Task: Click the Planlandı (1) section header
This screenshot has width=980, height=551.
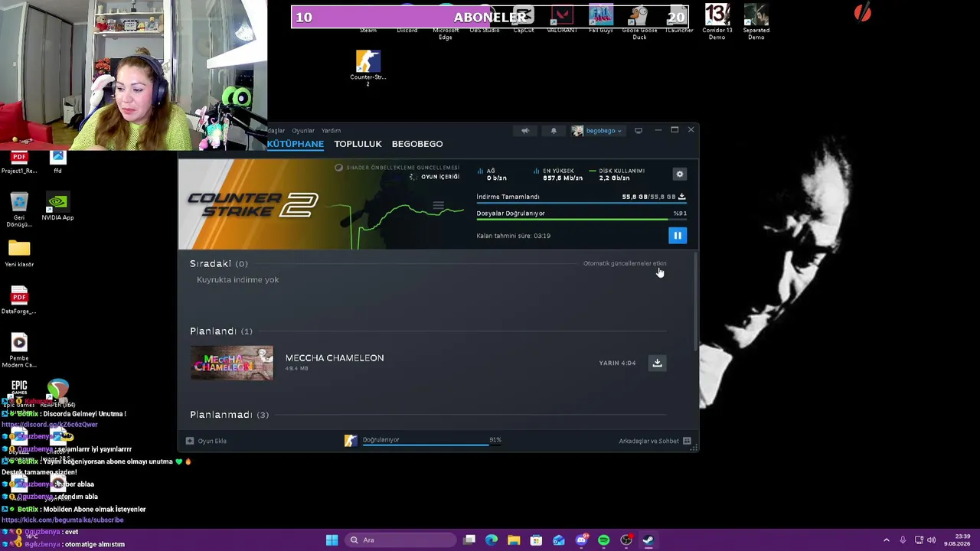Action: pyautogui.click(x=221, y=331)
